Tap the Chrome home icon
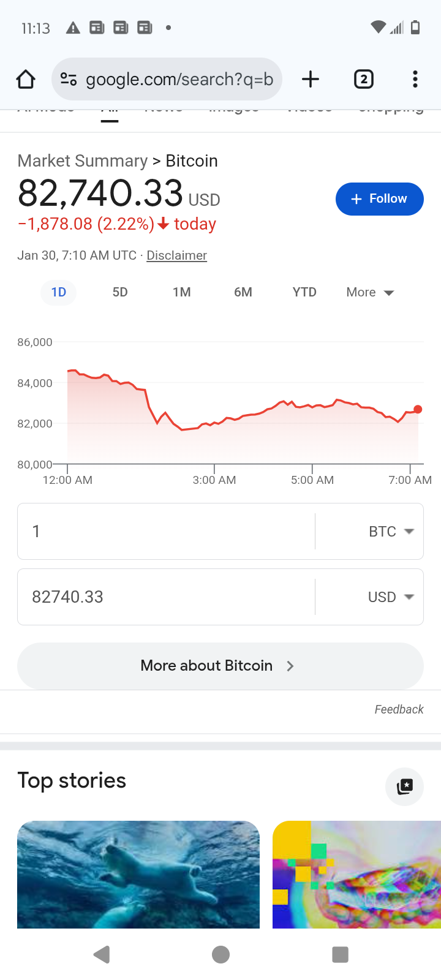 coord(26,80)
